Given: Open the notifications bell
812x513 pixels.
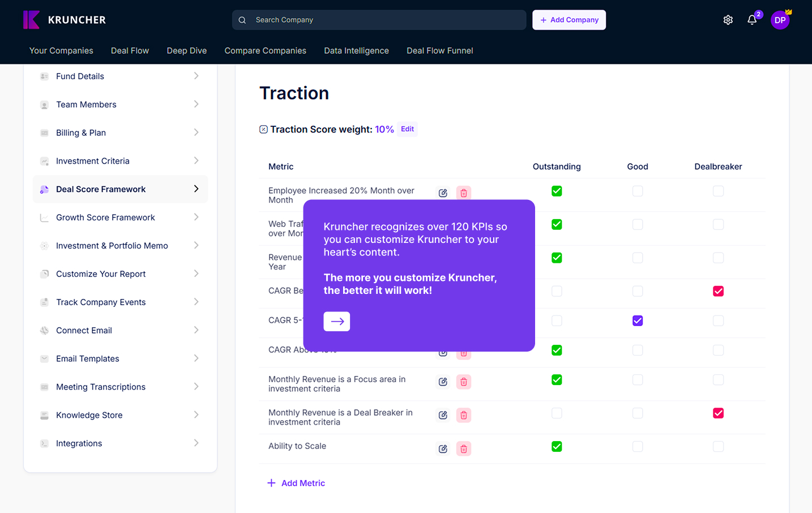Looking at the screenshot, I should coord(752,20).
